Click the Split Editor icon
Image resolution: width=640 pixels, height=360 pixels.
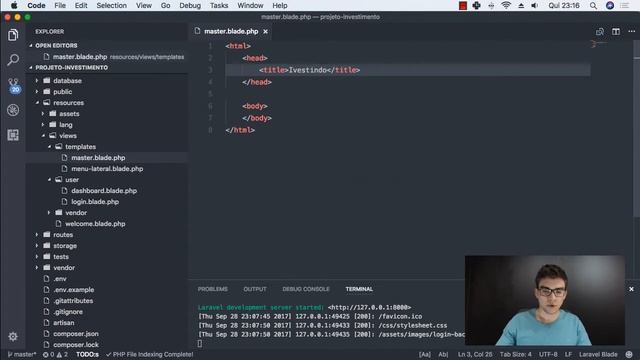coord(616,31)
